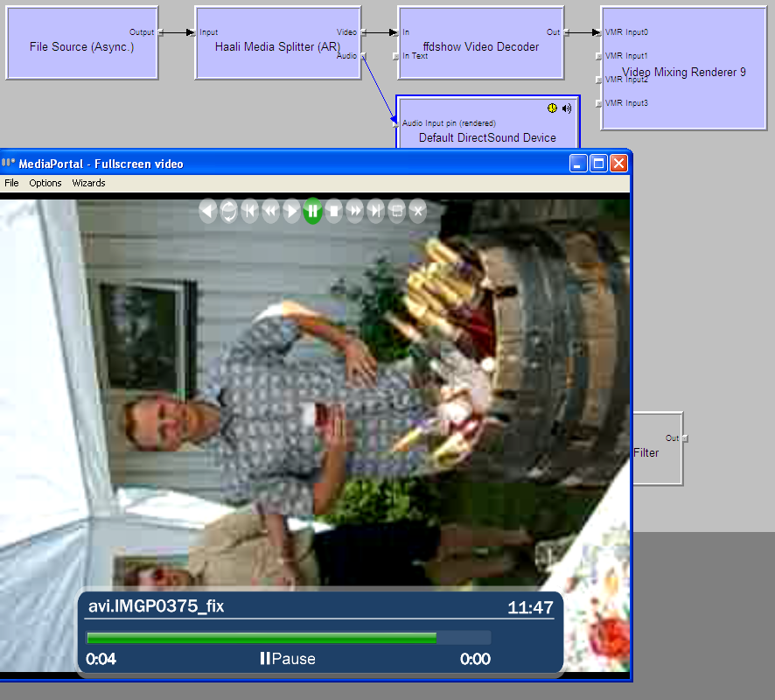This screenshot has width=775, height=700.
Task: Click the green Pause button
Action: pyautogui.click(x=312, y=211)
